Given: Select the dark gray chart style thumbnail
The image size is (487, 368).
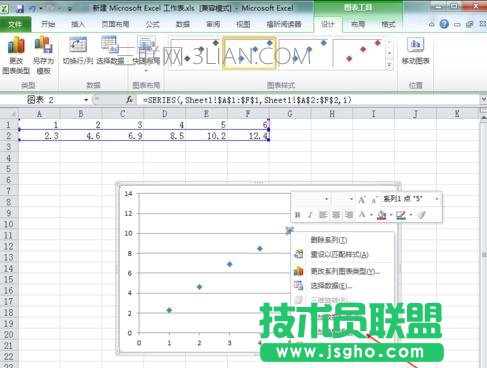Looking at the screenshot, I should point(195,53).
